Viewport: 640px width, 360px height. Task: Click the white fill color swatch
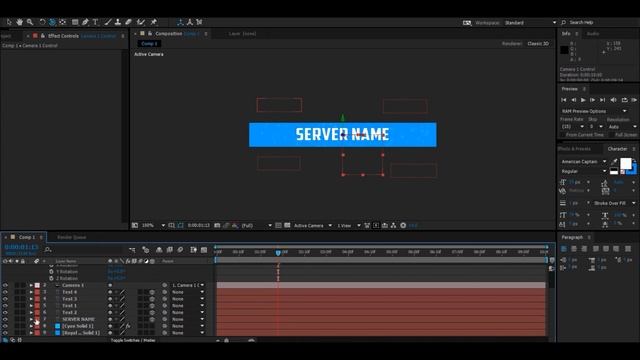point(626,163)
